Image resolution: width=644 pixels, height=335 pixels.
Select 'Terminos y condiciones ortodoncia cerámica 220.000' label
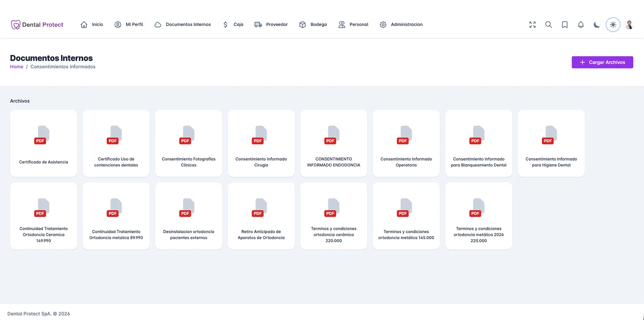(333, 235)
